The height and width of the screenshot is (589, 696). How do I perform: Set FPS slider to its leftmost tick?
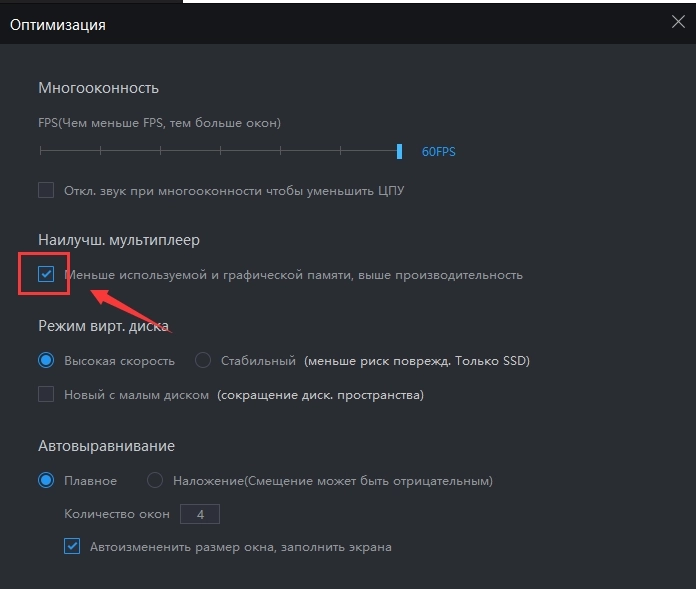tap(41, 152)
